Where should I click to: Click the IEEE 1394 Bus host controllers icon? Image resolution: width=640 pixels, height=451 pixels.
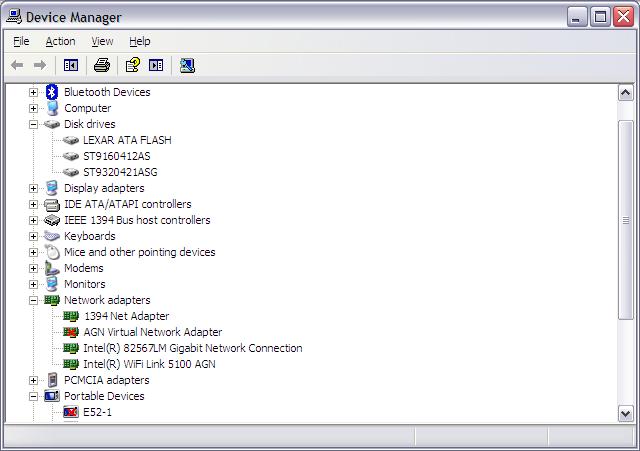coord(52,220)
